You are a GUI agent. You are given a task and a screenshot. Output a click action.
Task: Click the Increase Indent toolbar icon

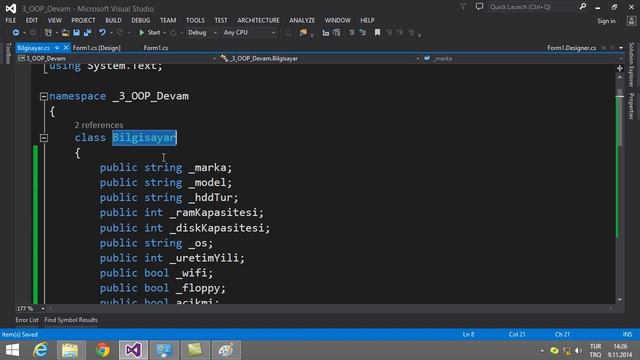tap(337, 33)
